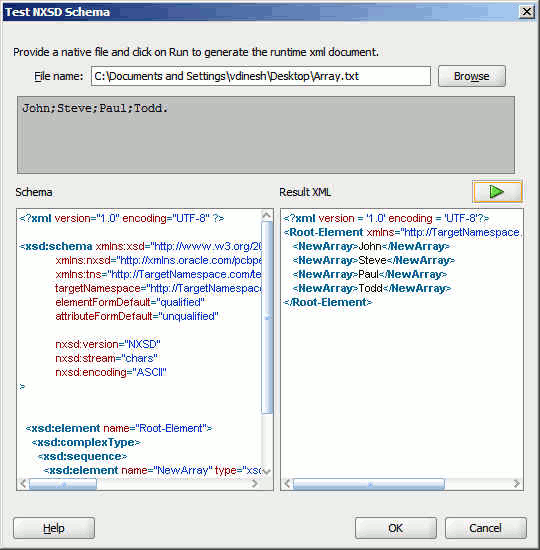Click Schema pane horizontal scroll left arrow
Screen dimensions: 540x550
(23, 483)
